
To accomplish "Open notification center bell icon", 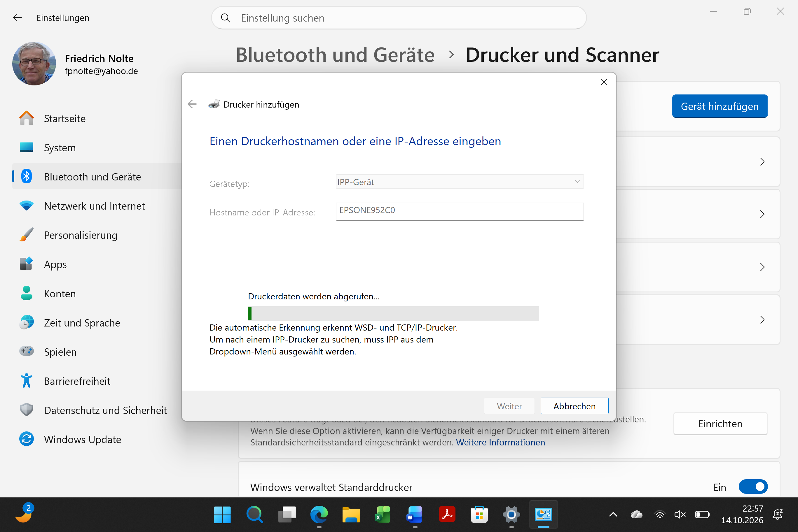I will pos(778,515).
